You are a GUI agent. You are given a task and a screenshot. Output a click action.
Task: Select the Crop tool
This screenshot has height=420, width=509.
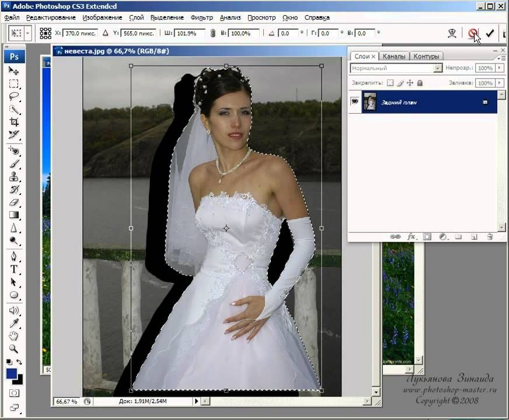(13, 122)
